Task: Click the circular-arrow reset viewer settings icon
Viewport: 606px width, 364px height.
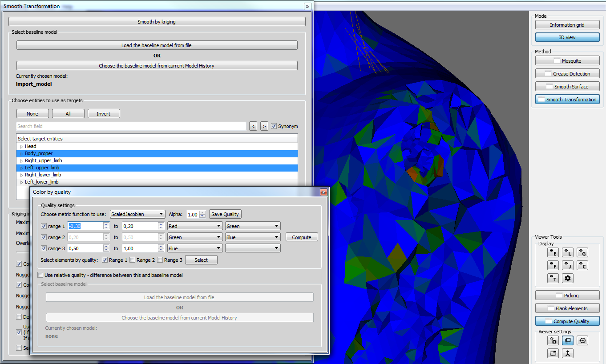Action: (x=582, y=341)
